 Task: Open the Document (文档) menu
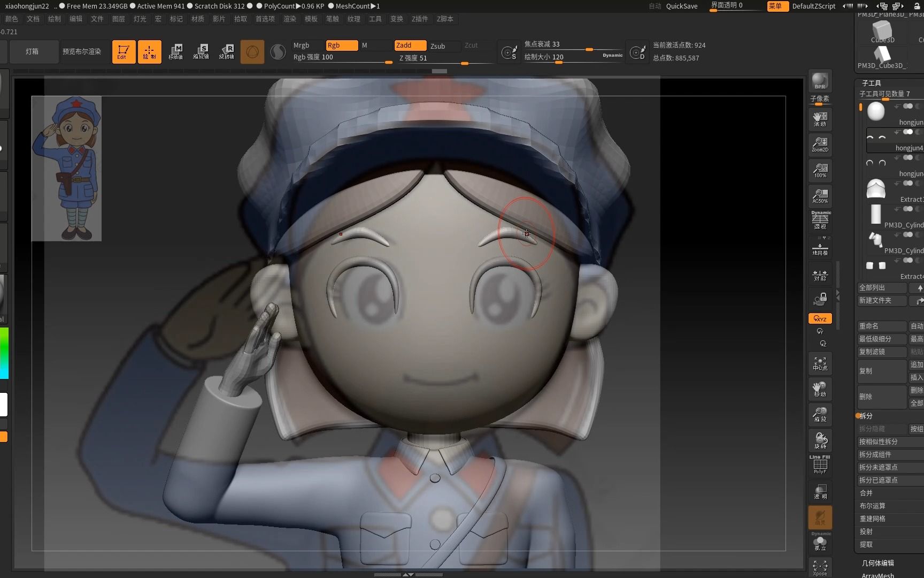coord(33,19)
